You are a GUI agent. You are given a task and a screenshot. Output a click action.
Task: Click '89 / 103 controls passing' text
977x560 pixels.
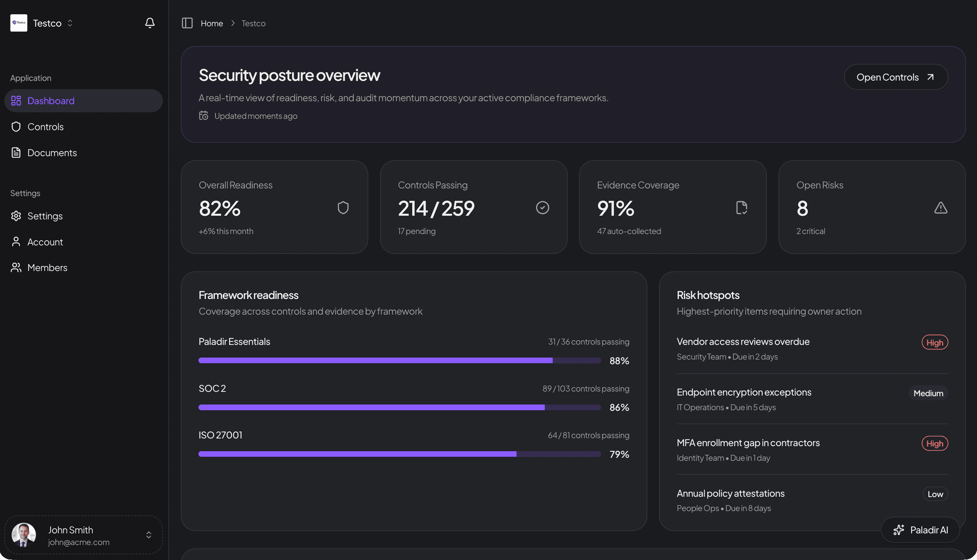[x=586, y=388]
